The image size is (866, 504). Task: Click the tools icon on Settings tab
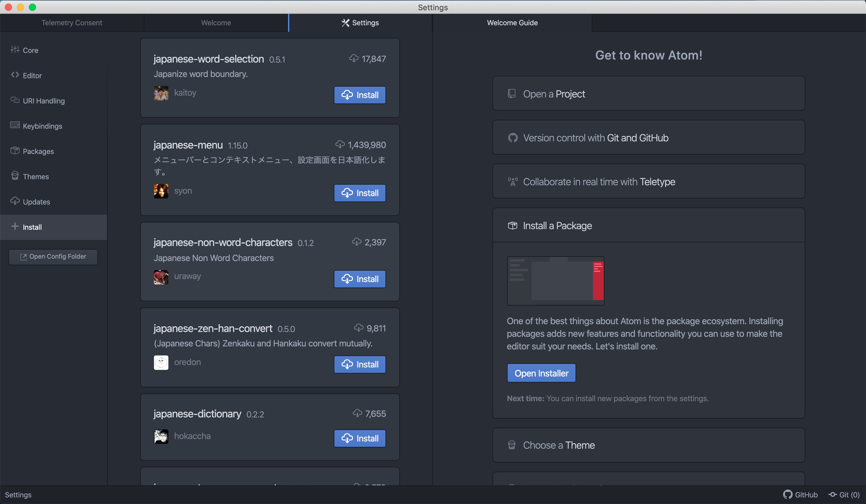coord(345,23)
